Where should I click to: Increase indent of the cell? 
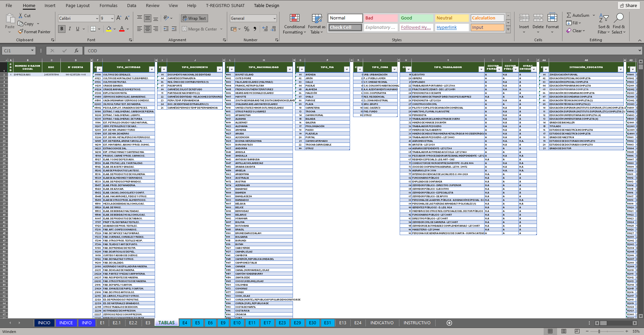[x=174, y=29]
